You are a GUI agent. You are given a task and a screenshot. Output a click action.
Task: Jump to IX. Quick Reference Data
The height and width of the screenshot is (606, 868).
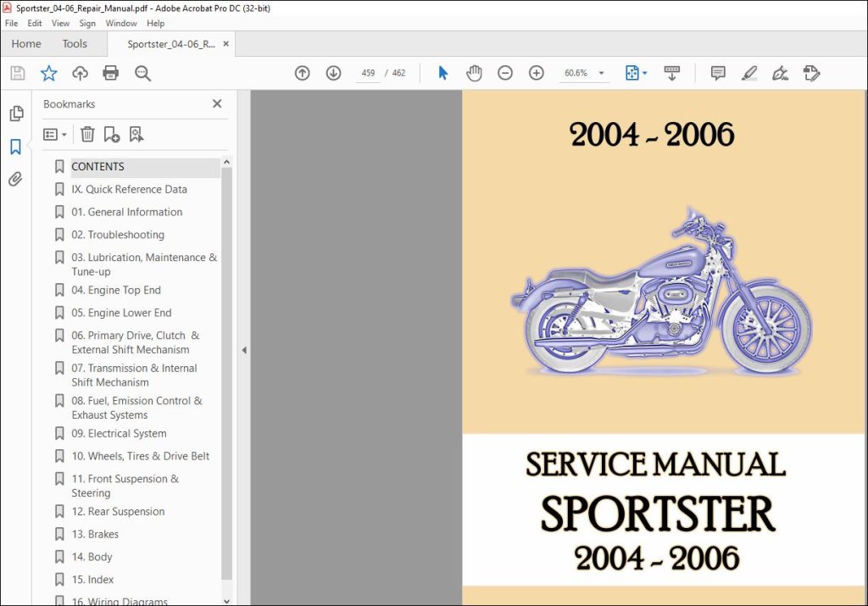pos(129,189)
